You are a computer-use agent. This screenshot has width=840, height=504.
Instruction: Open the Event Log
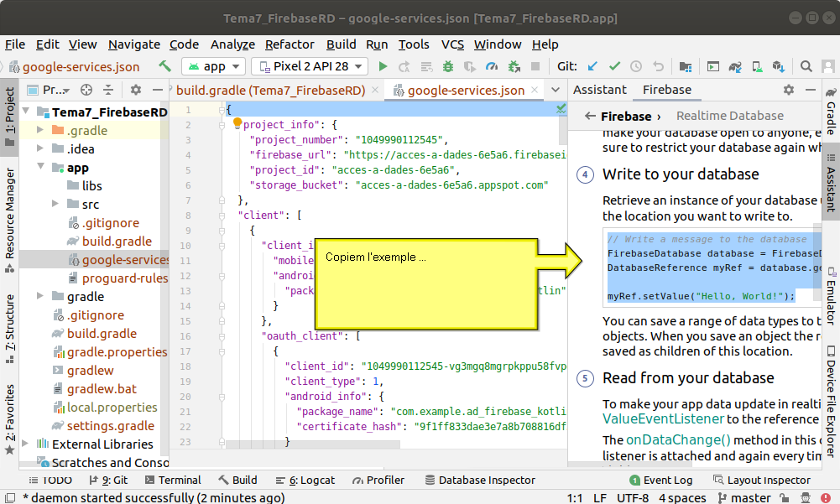(x=661, y=480)
